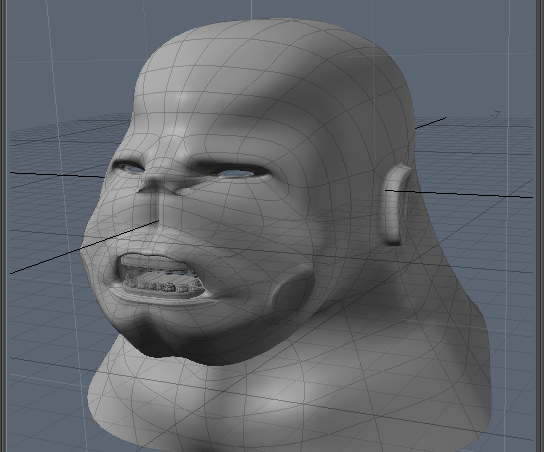The height and width of the screenshot is (452, 544).
Task: Click the wider eye socket opening
Action: (236, 172)
